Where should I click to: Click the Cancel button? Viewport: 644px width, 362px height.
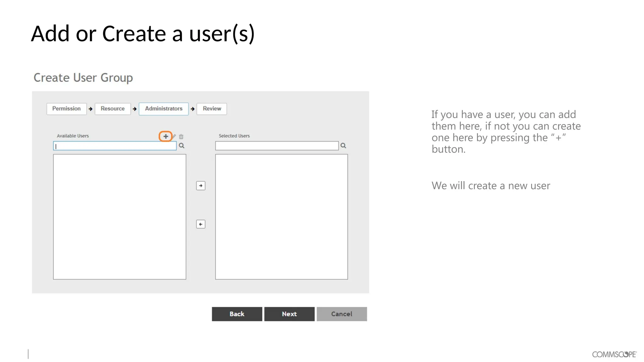341,314
